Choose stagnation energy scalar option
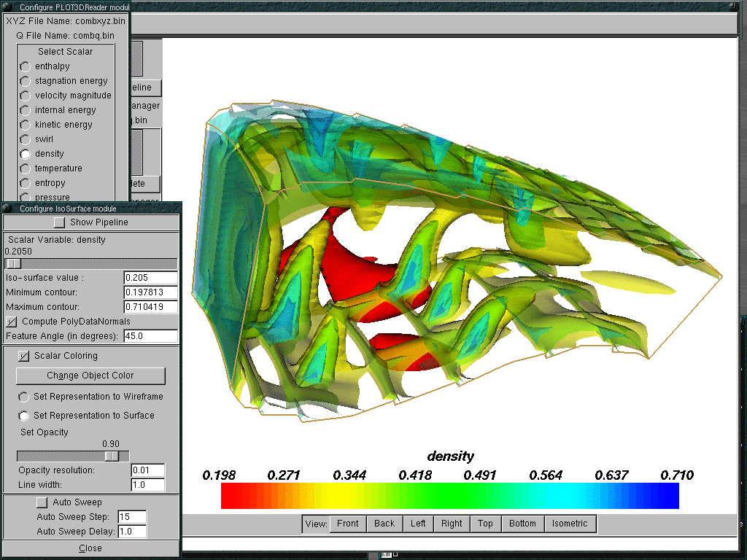Image resolution: width=747 pixels, height=560 pixels. 26,81
